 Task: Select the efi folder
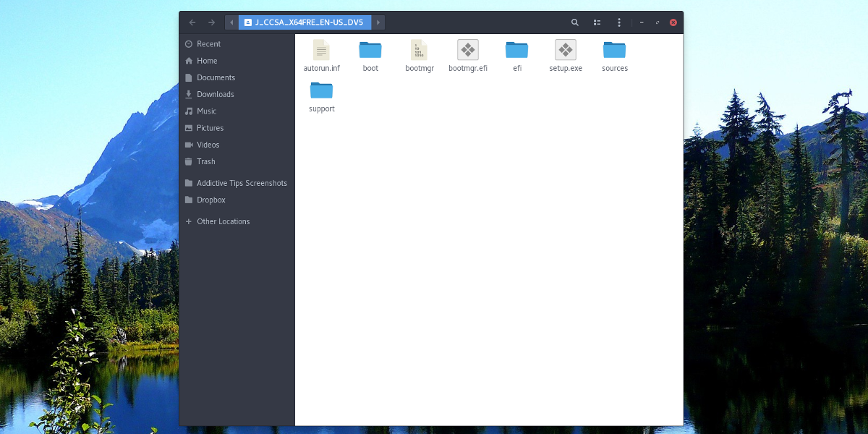tap(516, 50)
